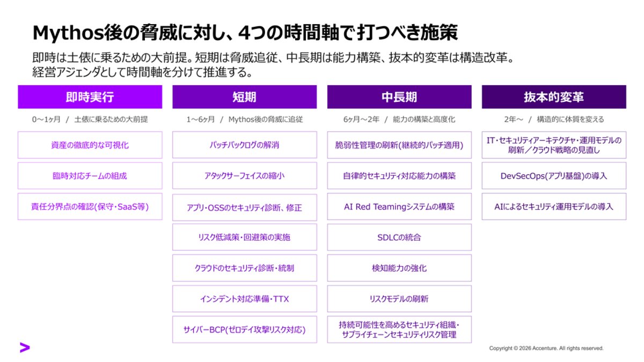Click the '2年～ / 構造的に体質を変える' caption
Screen dimensions: 644x362
click(x=554, y=120)
